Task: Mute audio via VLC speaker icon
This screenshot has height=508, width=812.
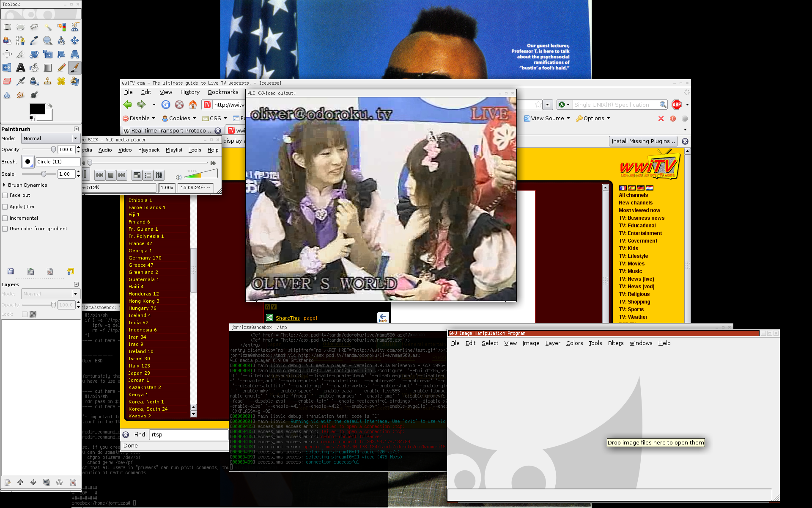Action: pos(178,177)
